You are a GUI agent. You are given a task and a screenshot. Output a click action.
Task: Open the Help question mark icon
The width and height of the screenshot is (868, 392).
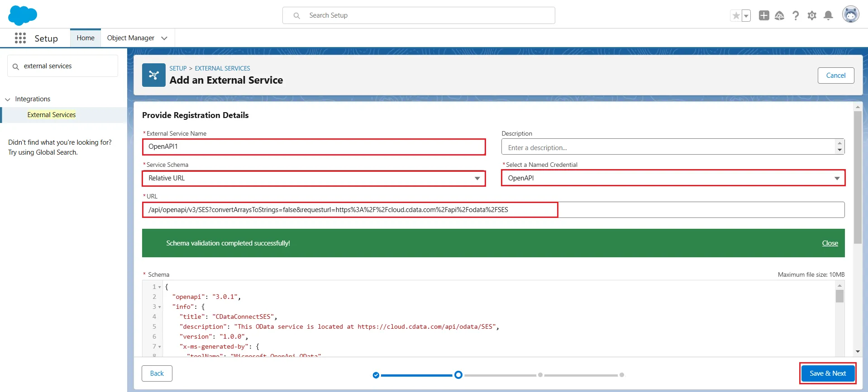pos(796,16)
